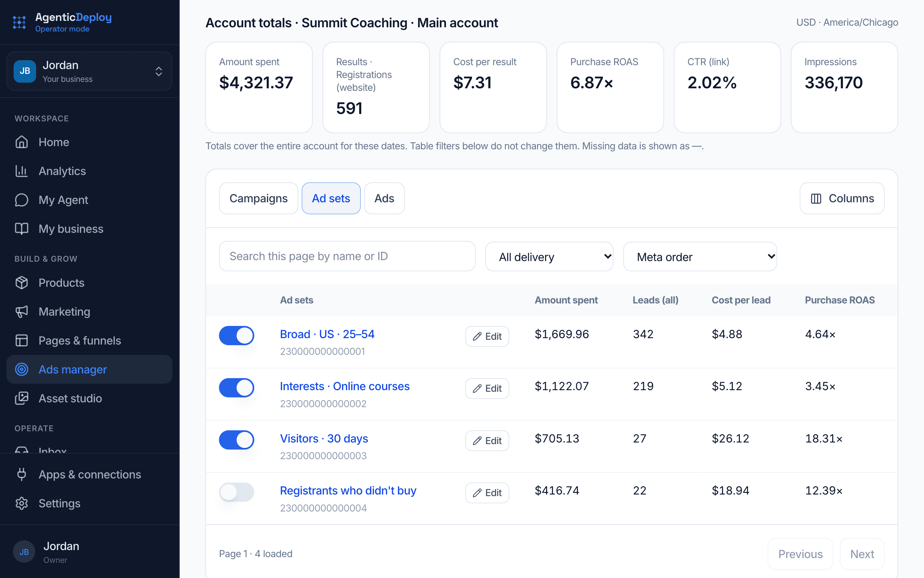This screenshot has width=924, height=578.
Task: Open the Registrants who didn't buy link
Action: [x=348, y=490]
